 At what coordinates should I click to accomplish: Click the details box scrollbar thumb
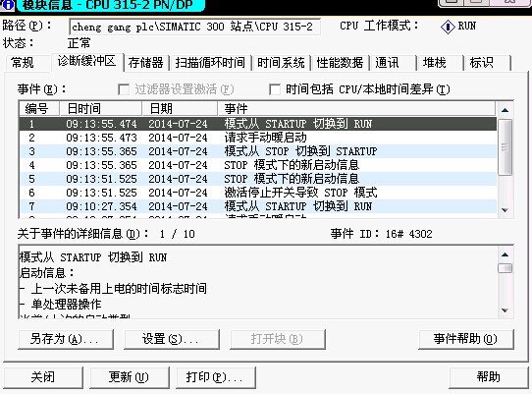pos(505,268)
